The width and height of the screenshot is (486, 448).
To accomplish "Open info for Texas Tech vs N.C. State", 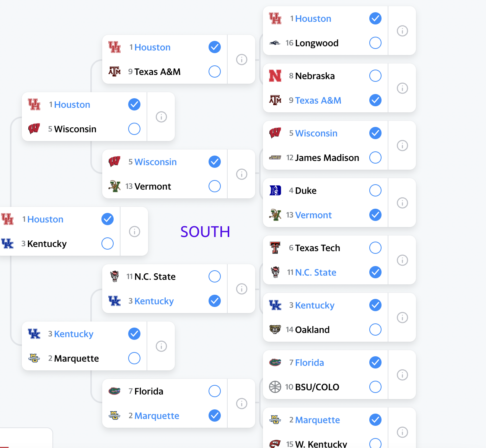I will coord(402,260).
